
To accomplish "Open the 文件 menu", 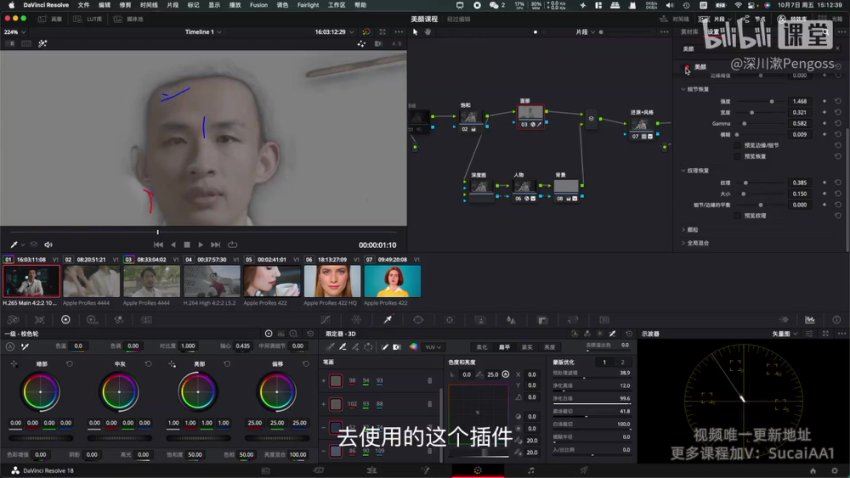I will (x=83, y=5).
